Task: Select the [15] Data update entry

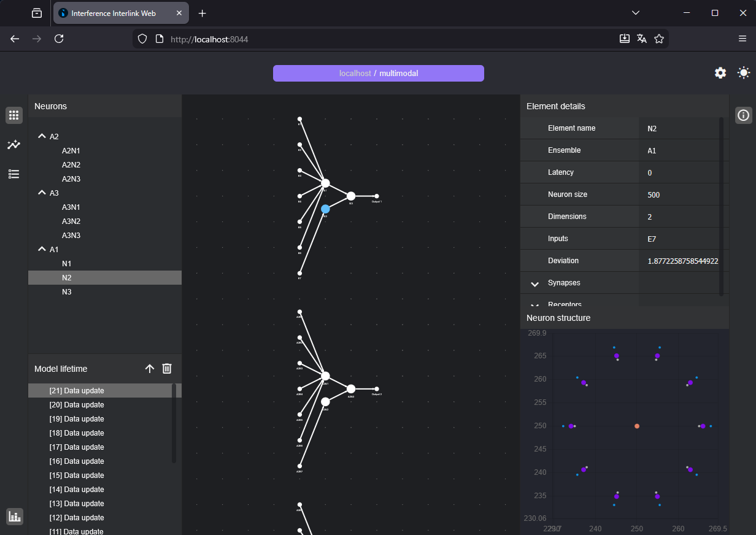Action: 77,475
